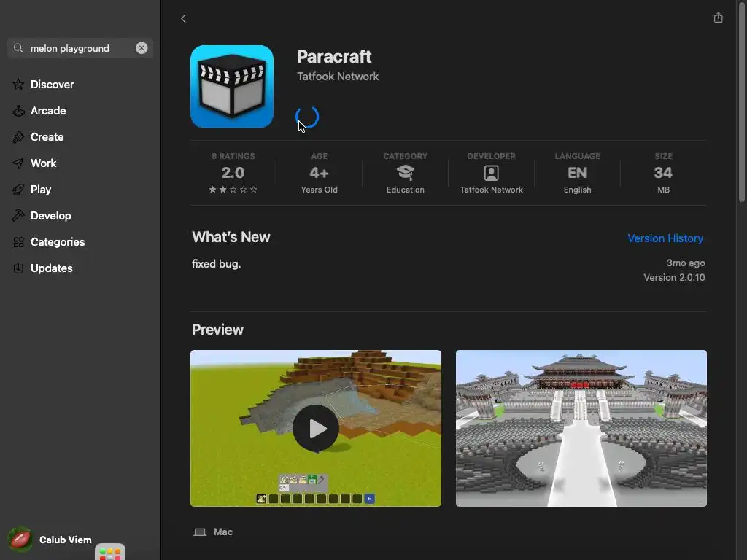This screenshot has height=560, width=747.
Task: Click the Categories grid icon
Action: (x=18, y=242)
